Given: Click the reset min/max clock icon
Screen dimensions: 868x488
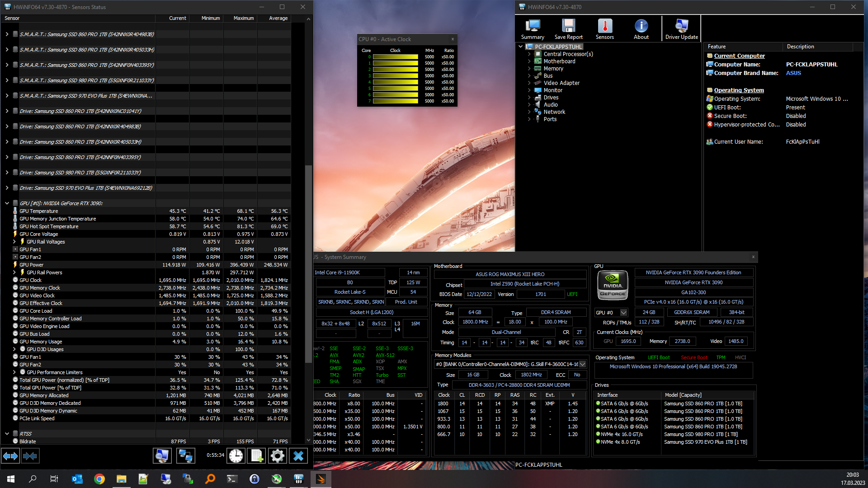Looking at the screenshot, I should (236, 456).
